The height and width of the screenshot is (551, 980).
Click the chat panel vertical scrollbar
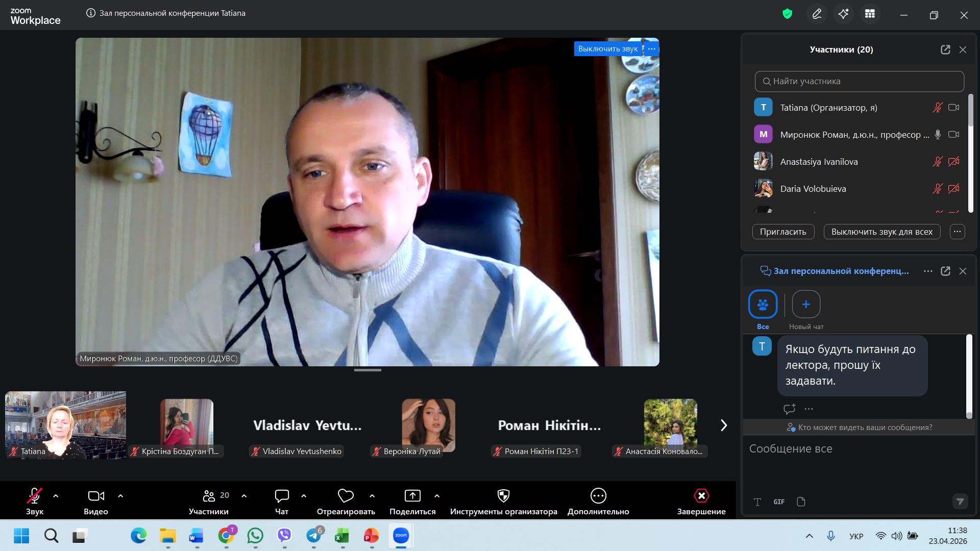pyautogui.click(x=969, y=376)
